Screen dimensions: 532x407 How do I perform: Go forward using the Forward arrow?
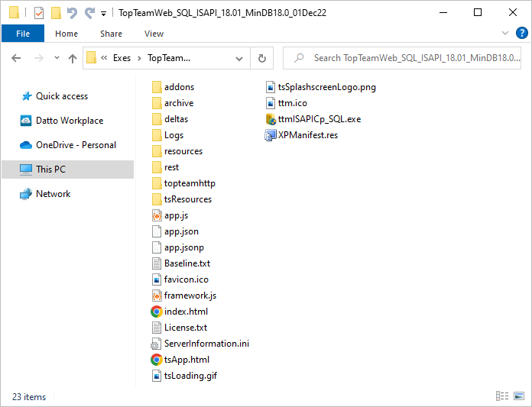click(39, 58)
